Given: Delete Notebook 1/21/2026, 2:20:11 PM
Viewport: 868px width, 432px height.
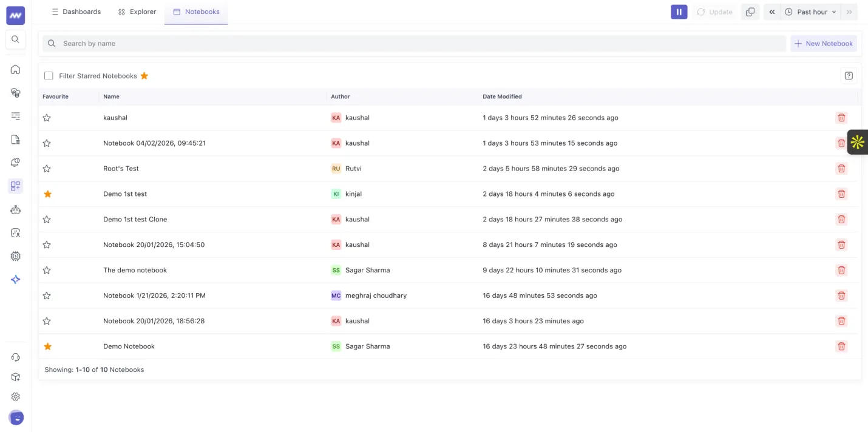Looking at the screenshot, I should click(841, 295).
